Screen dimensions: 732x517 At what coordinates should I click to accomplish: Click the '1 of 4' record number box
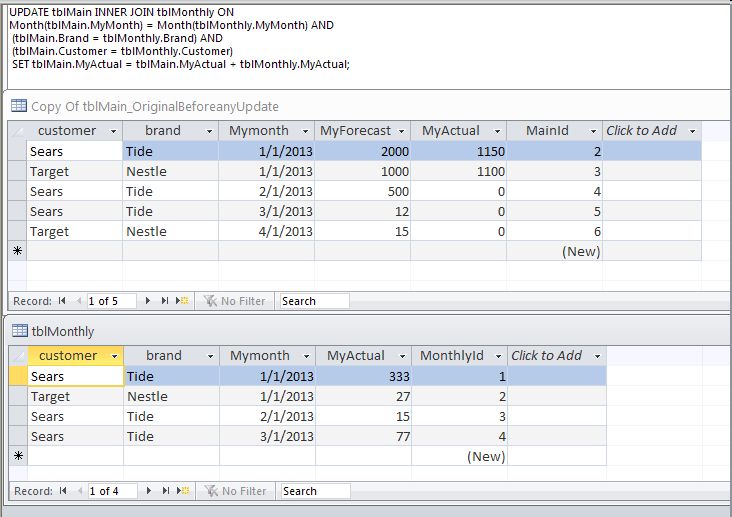(x=112, y=491)
